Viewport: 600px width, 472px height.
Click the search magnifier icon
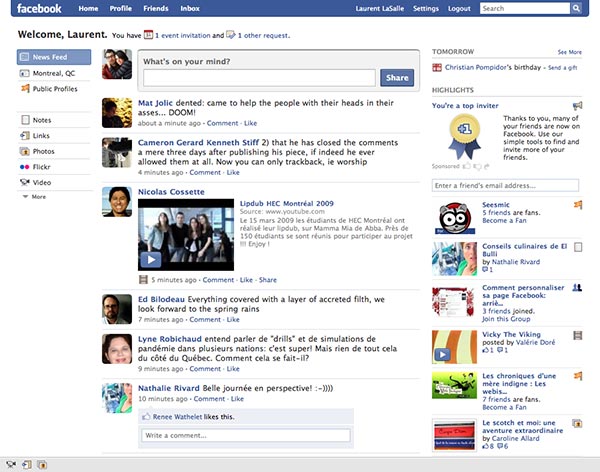(576, 8)
